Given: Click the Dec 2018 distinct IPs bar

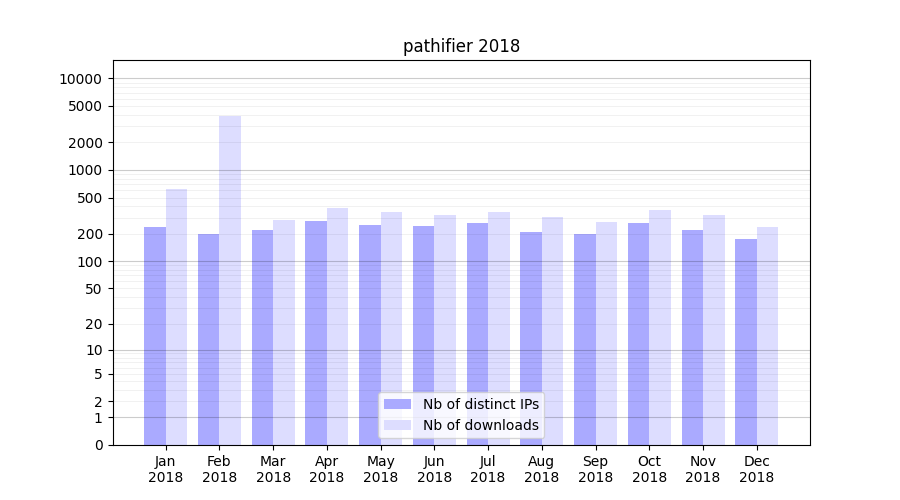Looking at the screenshot, I should pyautogui.click(x=746, y=341).
